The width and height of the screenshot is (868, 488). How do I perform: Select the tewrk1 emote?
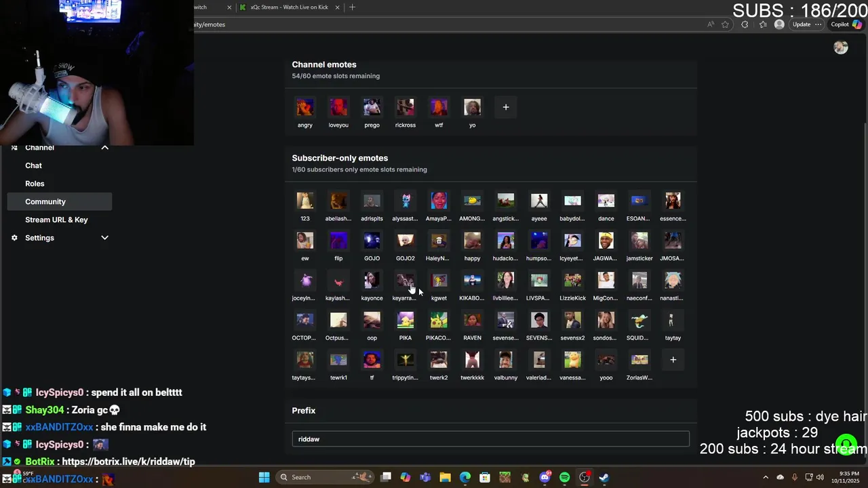pos(338,360)
